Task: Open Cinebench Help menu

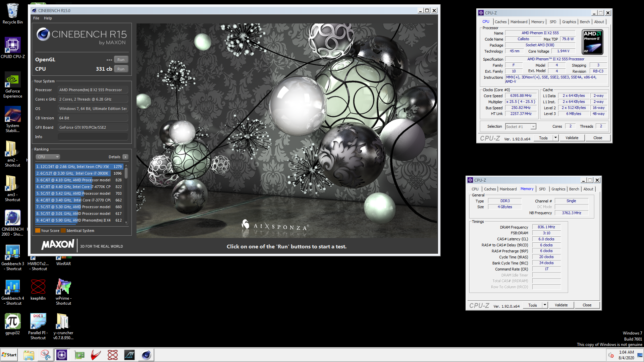Action: [x=48, y=18]
